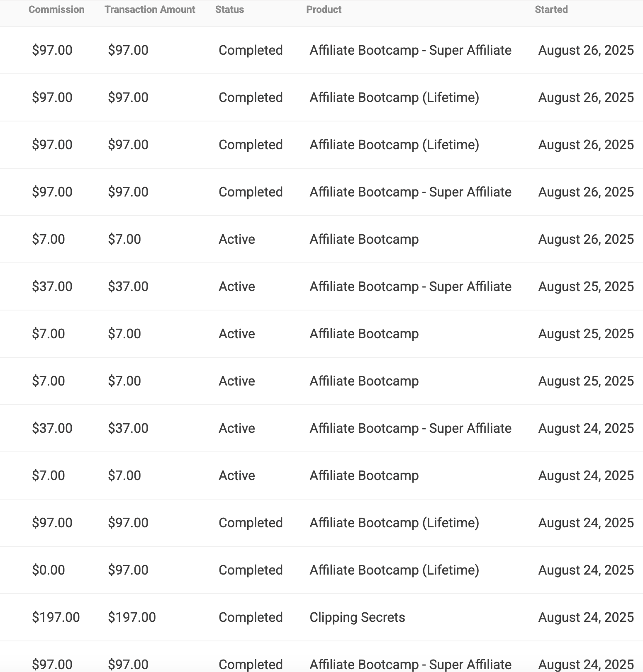Click the Active status of first $37.00 row
Image resolution: width=643 pixels, height=672 pixels.
[237, 286]
